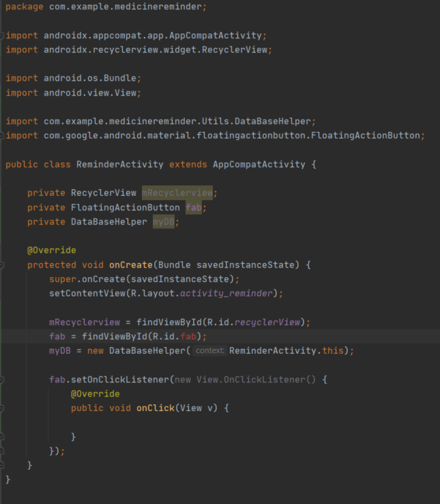The width and height of the screenshot is (440, 504).
Task: Click DataBaseHelper in the Utils import line
Action: coord(273,121)
